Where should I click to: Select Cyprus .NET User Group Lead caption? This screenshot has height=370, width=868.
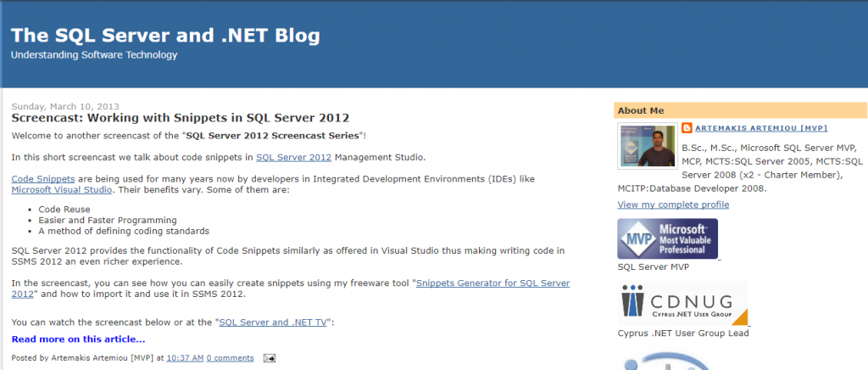(x=683, y=334)
